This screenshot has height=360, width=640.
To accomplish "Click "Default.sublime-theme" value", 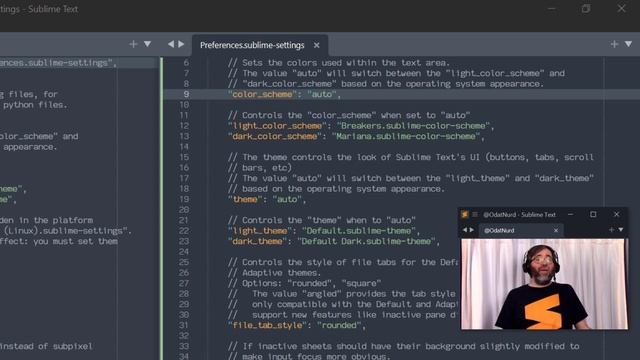I will [x=360, y=231].
